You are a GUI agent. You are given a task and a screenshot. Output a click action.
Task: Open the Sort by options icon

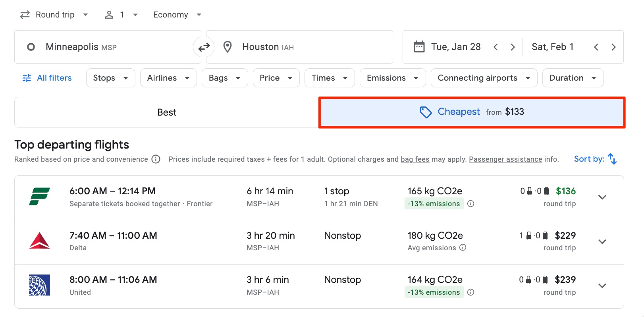tap(612, 159)
